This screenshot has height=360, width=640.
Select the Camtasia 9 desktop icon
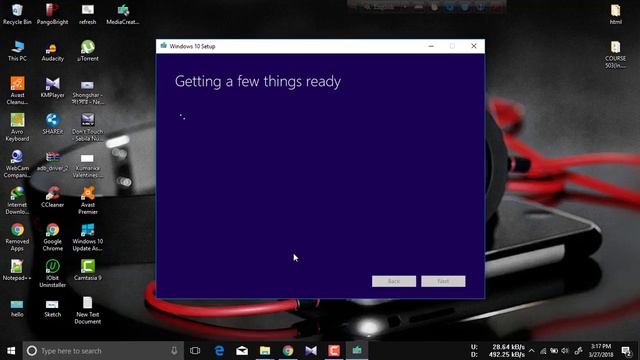click(x=87, y=270)
